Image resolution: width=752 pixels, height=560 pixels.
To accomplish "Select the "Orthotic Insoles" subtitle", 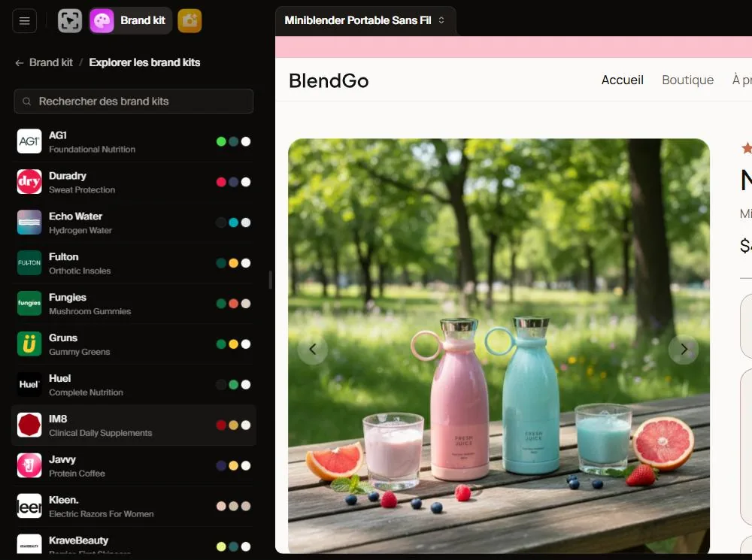I will [x=80, y=271].
